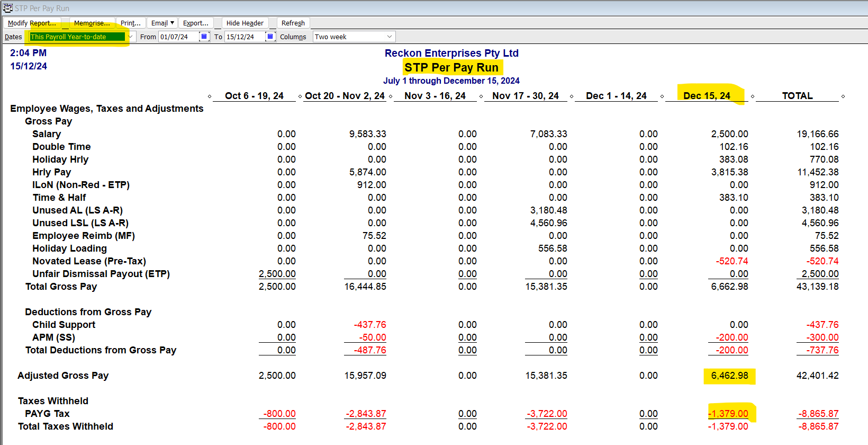The width and height of the screenshot is (868, 445).
Task: Click the Double Time row label
Action: pos(61,147)
